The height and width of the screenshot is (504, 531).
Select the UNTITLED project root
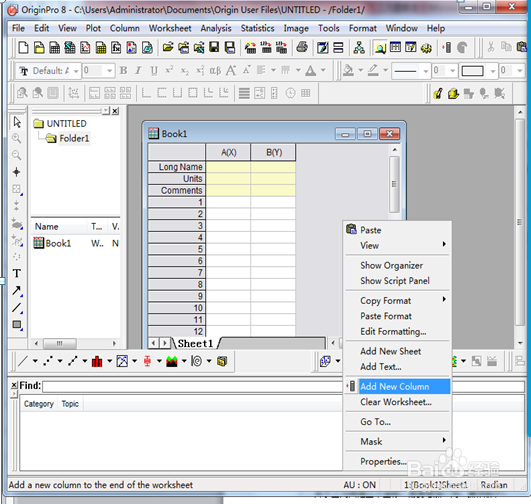66,124
